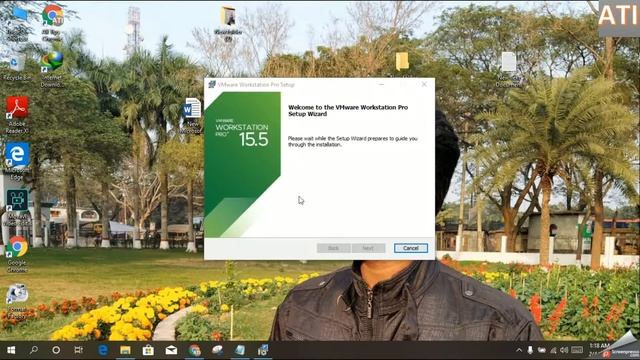Open taskbar search magnifier
Screen dimensions: 640x360
(34, 350)
